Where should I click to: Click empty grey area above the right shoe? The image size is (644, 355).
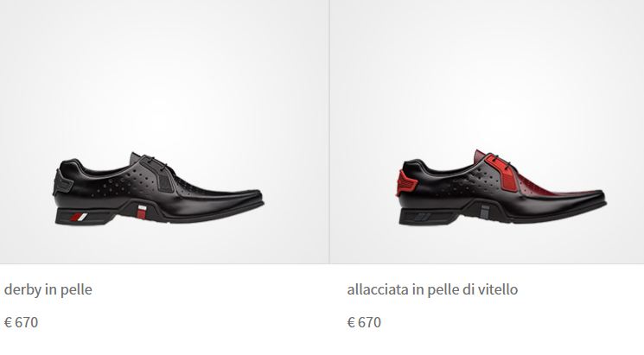click(x=487, y=74)
